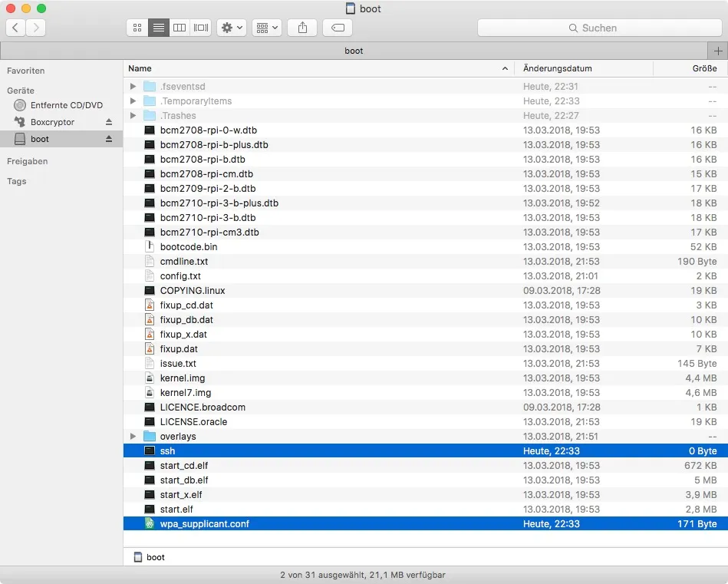728x584 pixels.
Task: Open a new tab with the plus button
Action: (720, 51)
